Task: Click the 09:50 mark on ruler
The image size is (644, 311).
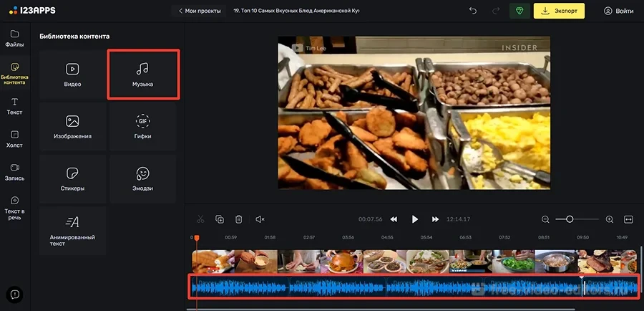Action: click(x=582, y=237)
